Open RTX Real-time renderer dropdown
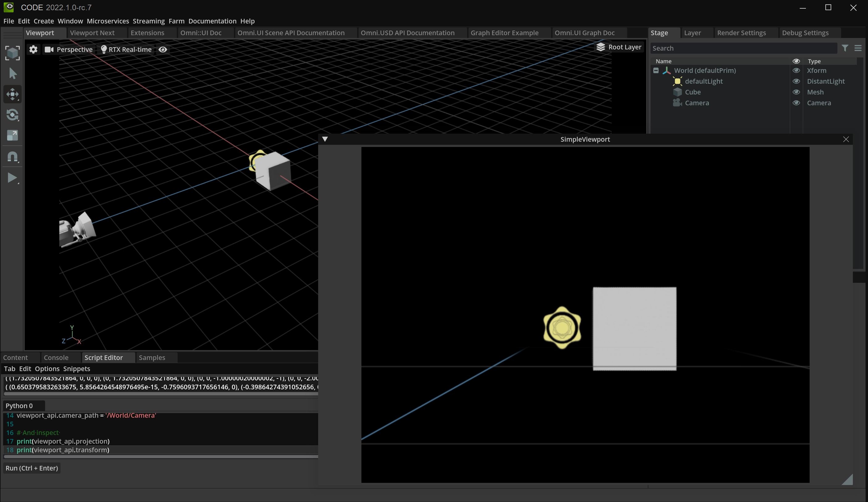 click(x=126, y=50)
